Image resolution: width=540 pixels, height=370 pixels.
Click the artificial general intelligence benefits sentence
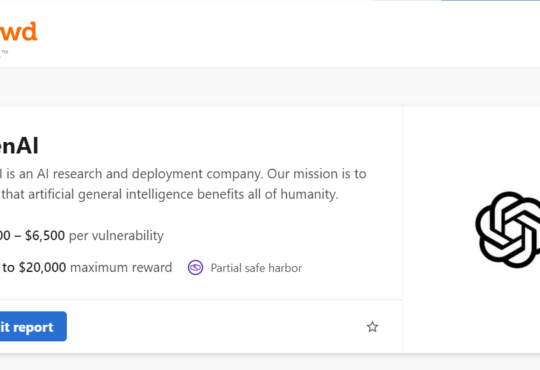coord(169,194)
